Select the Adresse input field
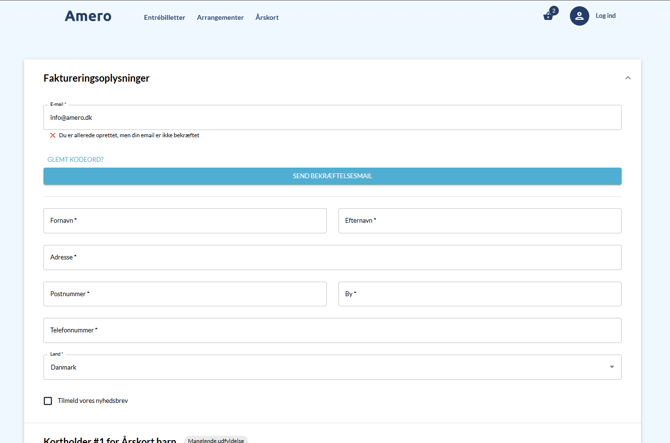This screenshot has width=670, height=443. coord(332,257)
